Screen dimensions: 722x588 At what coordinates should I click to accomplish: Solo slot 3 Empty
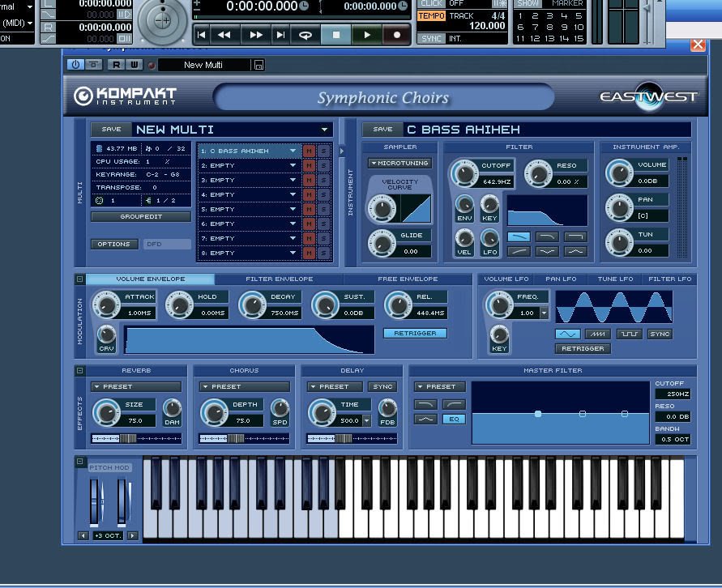point(323,181)
